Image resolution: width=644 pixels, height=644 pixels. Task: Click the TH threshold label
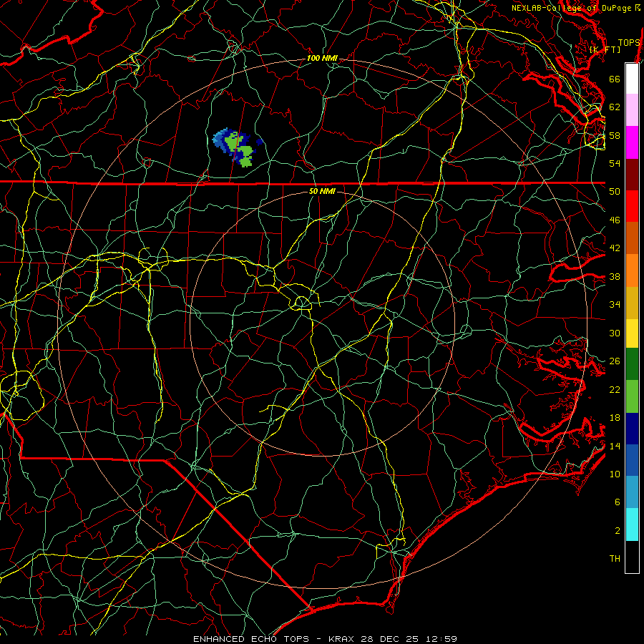[615, 559]
